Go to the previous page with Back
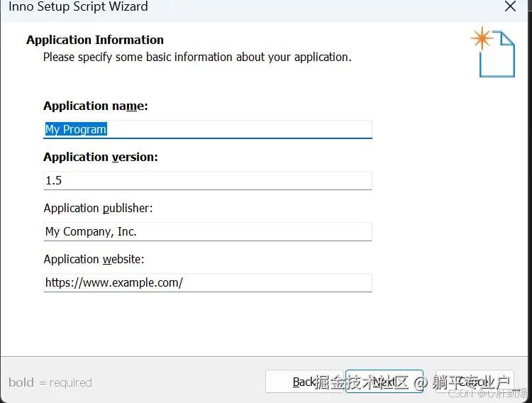 click(x=304, y=382)
